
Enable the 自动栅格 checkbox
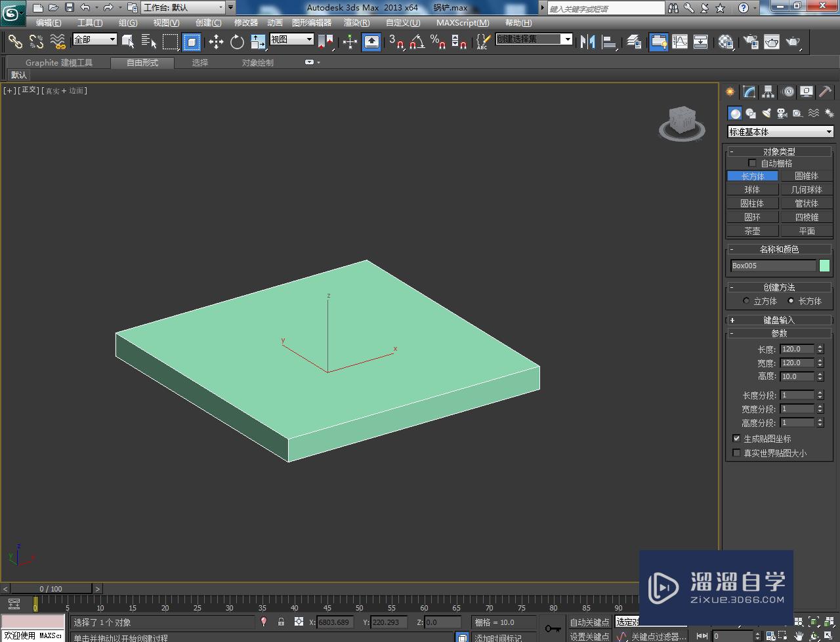(752, 163)
